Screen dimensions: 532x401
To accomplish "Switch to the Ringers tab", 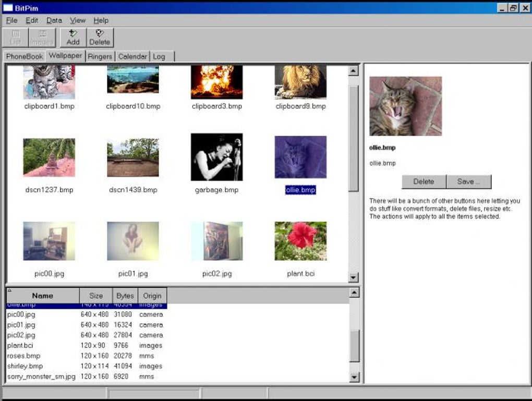I will (x=100, y=56).
